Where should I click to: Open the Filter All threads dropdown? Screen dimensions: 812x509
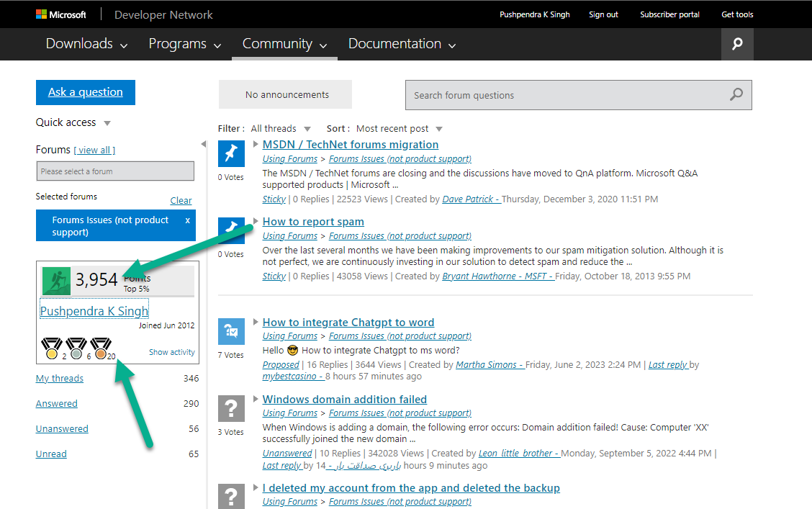click(x=307, y=129)
